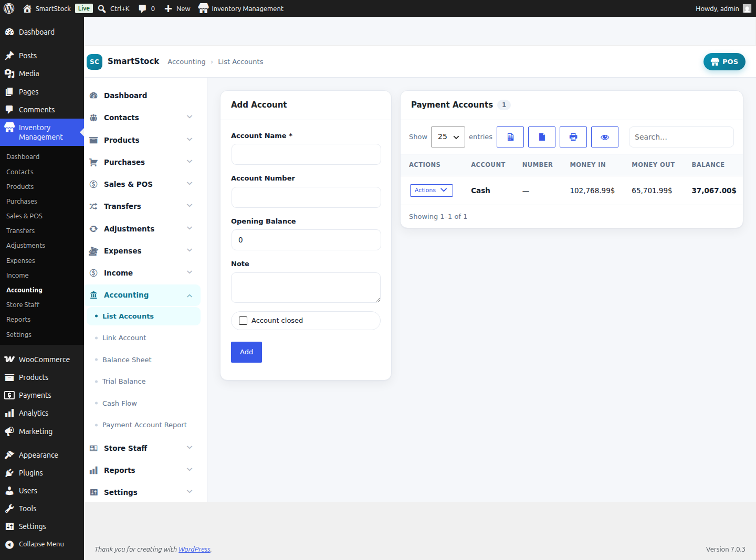Toggle column visibility eye button
The image size is (756, 560).
(x=605, y=137)
